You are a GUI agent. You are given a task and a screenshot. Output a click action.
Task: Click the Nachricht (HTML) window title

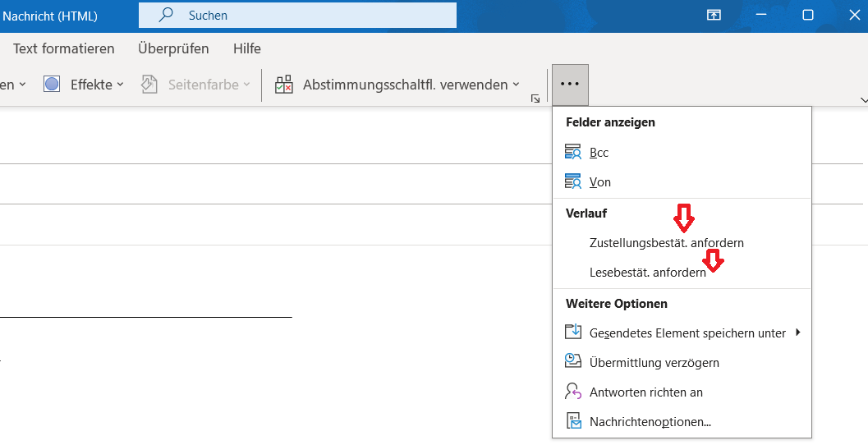click(x=50, y=16)
